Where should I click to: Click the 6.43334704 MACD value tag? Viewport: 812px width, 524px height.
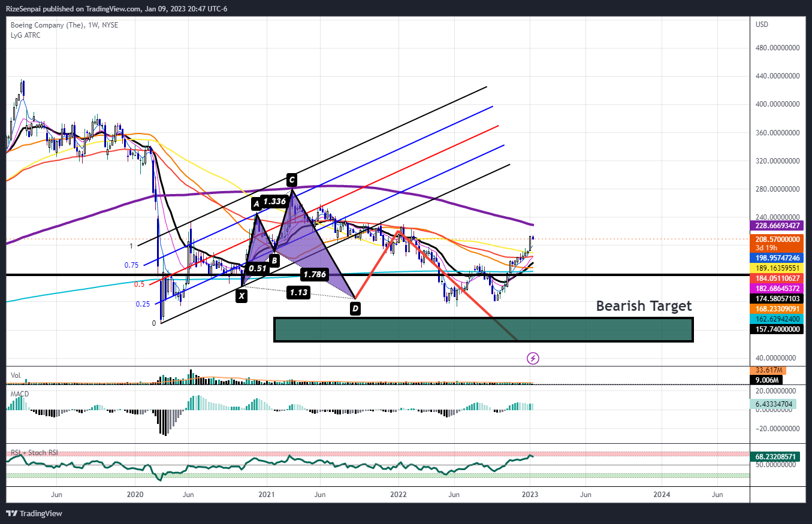point(774,404)
